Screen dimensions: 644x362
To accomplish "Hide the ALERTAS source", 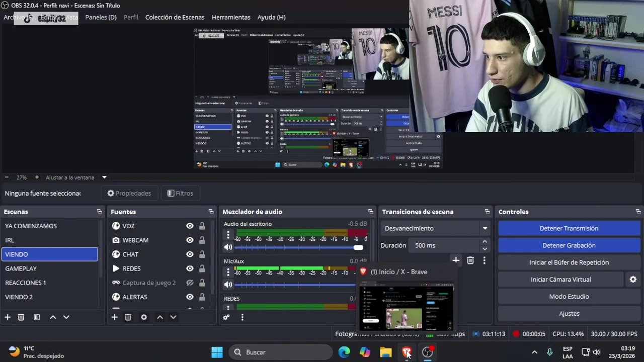I will [190, 297].
